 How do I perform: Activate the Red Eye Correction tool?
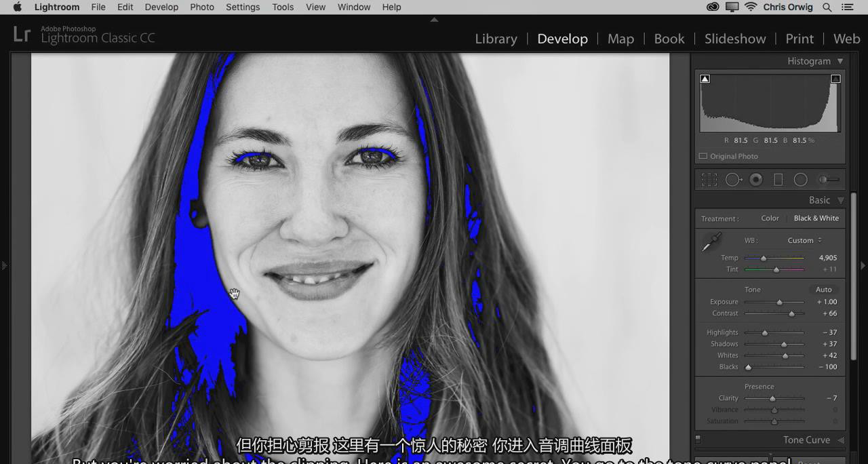[x=755, y=180]
